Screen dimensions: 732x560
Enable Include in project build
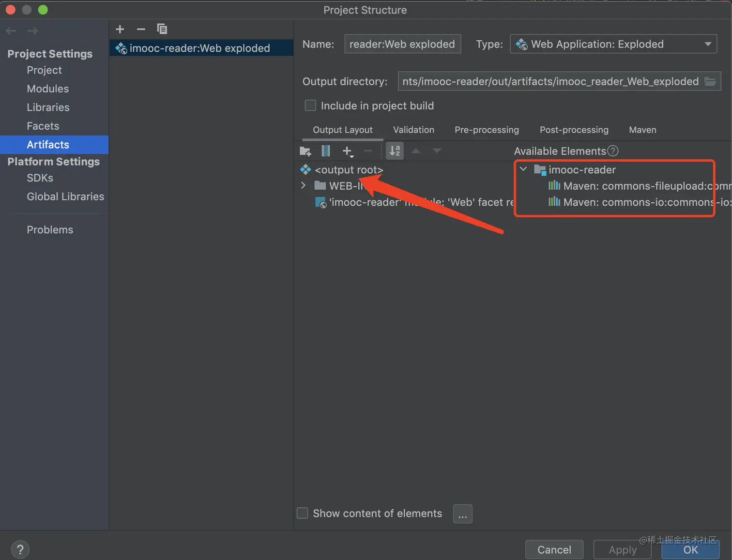pos(310,106)
